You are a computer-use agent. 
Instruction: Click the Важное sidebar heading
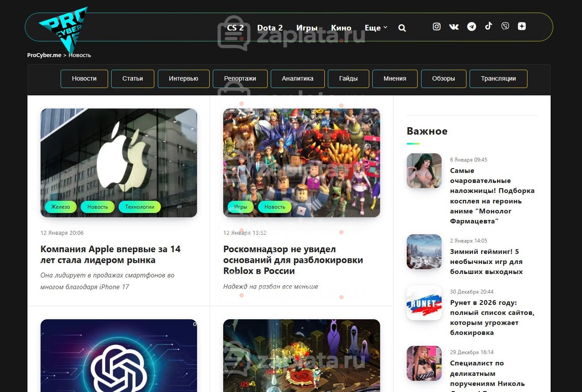click(427, 131)
